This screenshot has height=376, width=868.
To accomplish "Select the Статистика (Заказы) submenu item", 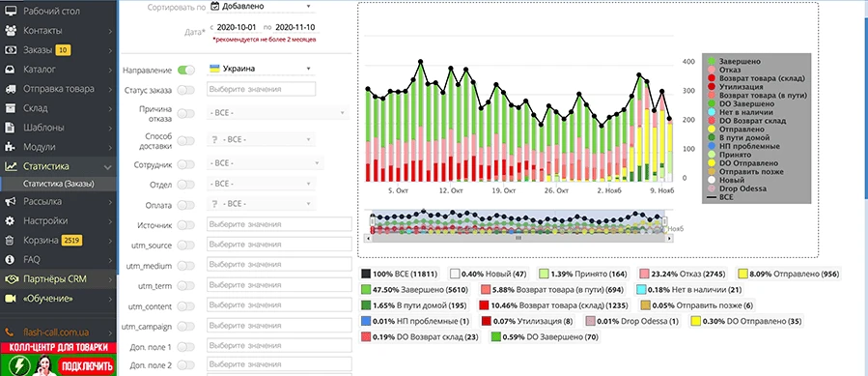I will pos(59,184).
